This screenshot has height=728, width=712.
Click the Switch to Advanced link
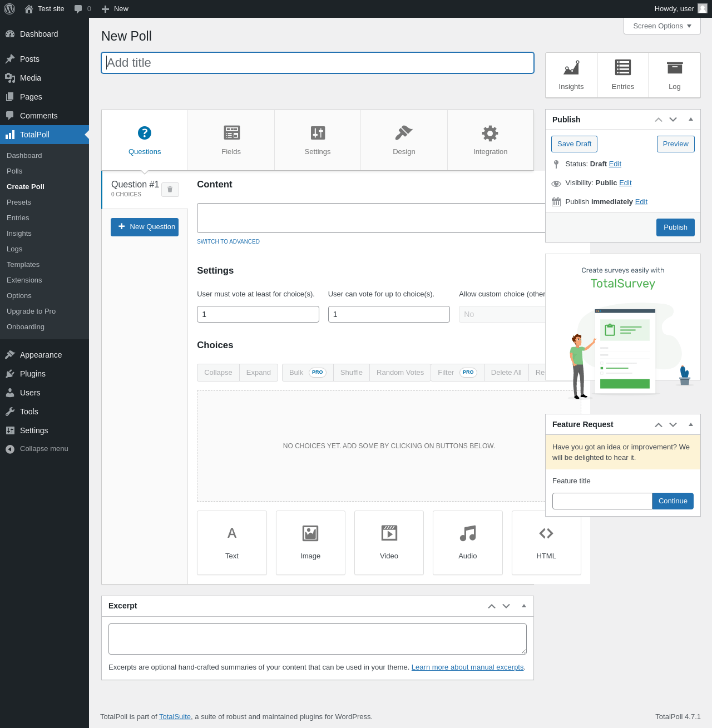pyautogui.click(x=228, y=241)
